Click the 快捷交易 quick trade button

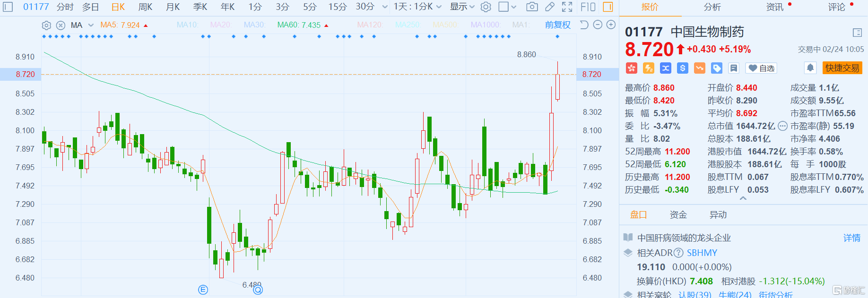tap(842, 68)
